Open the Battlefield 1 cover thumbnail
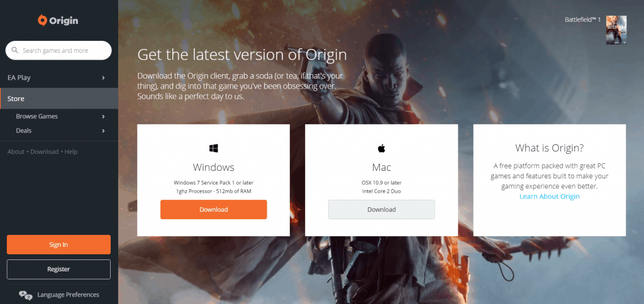Viewport: 644px width, 304px height. (616, 30)
